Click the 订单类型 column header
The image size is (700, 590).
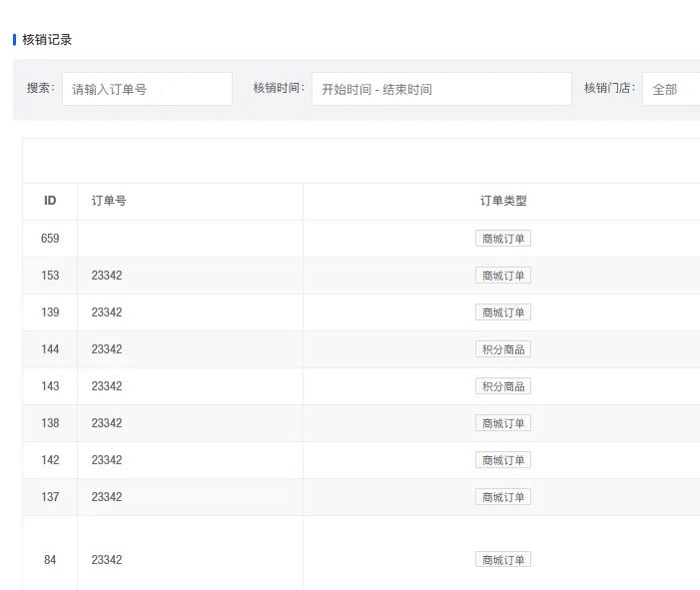coord(502,201)
